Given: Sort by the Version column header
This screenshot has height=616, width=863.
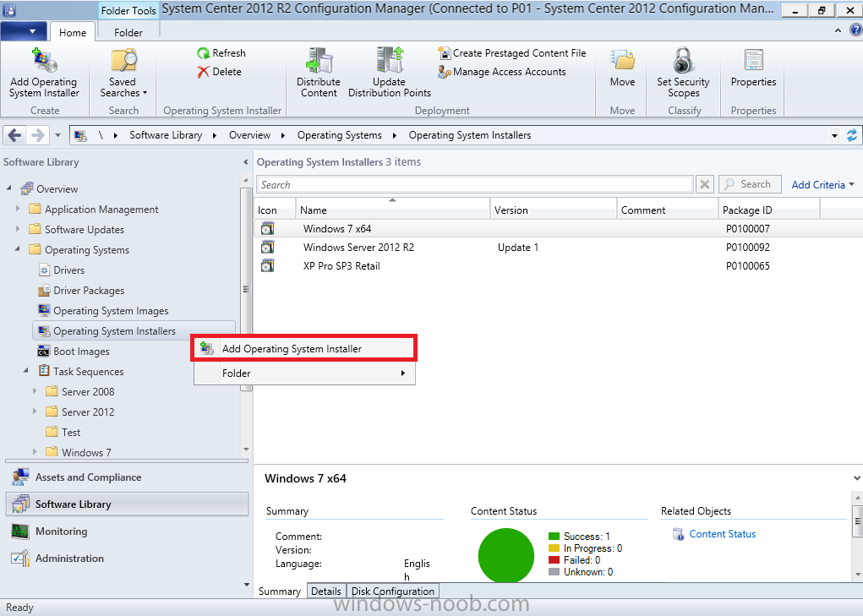Looking at the screenshot, I should coord(553,210).
